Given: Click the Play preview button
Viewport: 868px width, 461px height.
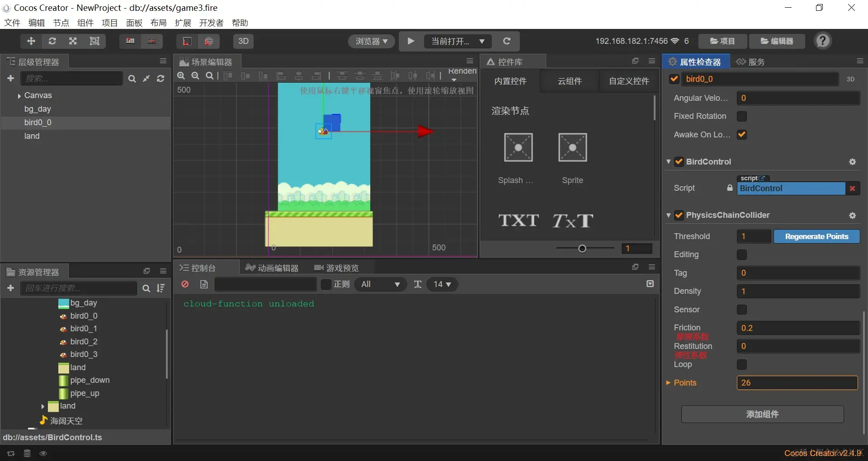Looking at the screenshot, I should (x=410, y=41).
